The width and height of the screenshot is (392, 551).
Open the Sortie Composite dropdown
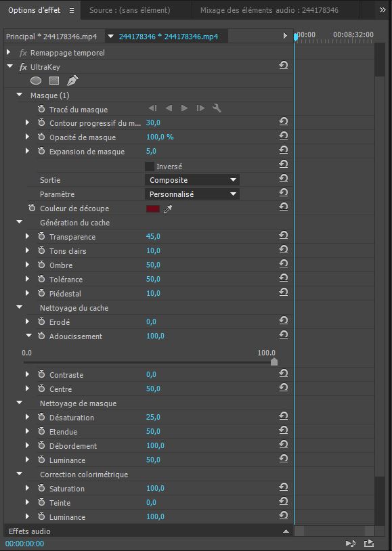[192, 180]
